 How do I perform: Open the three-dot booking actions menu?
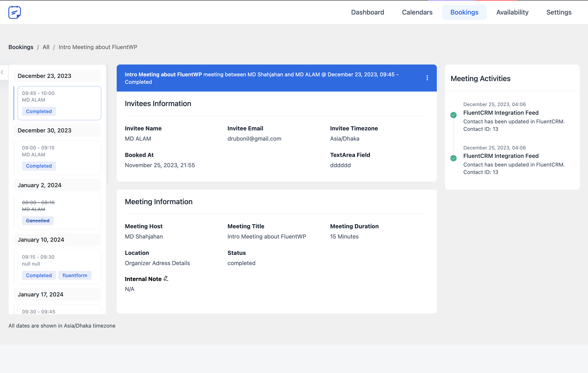[427, 78]
